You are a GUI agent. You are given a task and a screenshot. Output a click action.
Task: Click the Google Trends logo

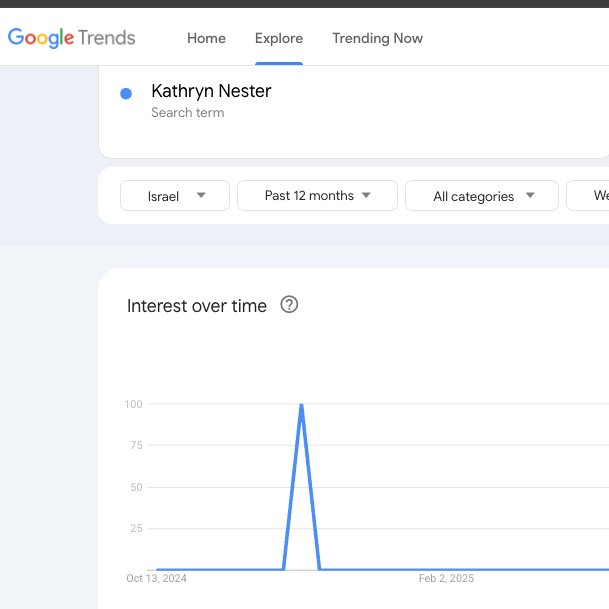tap(71, 38)
